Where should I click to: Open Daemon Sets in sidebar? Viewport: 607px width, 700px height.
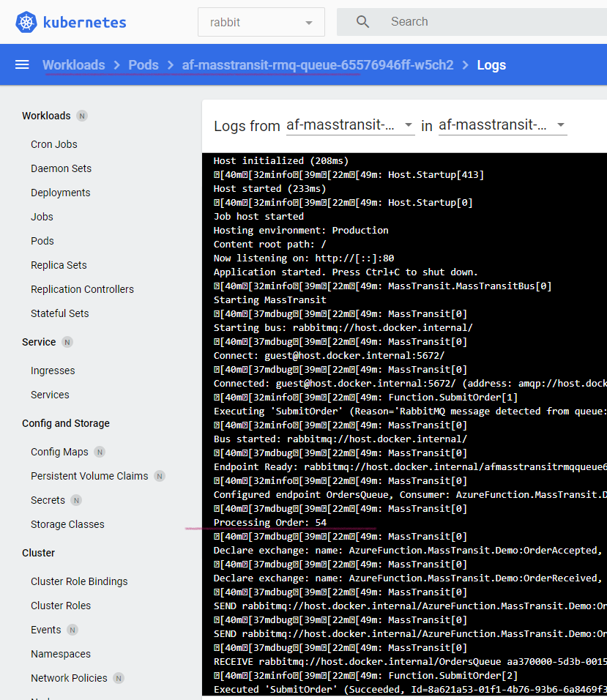click(x=62, y=168)
